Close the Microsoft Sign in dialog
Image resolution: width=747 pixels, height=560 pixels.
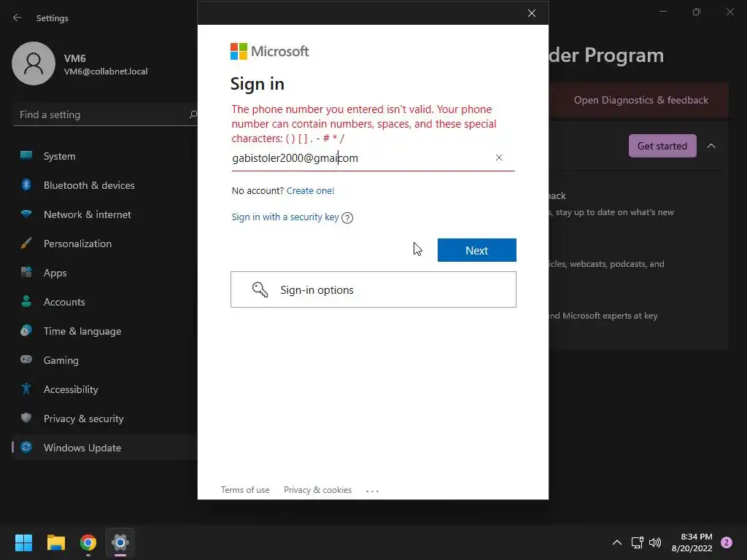(532, 13)
